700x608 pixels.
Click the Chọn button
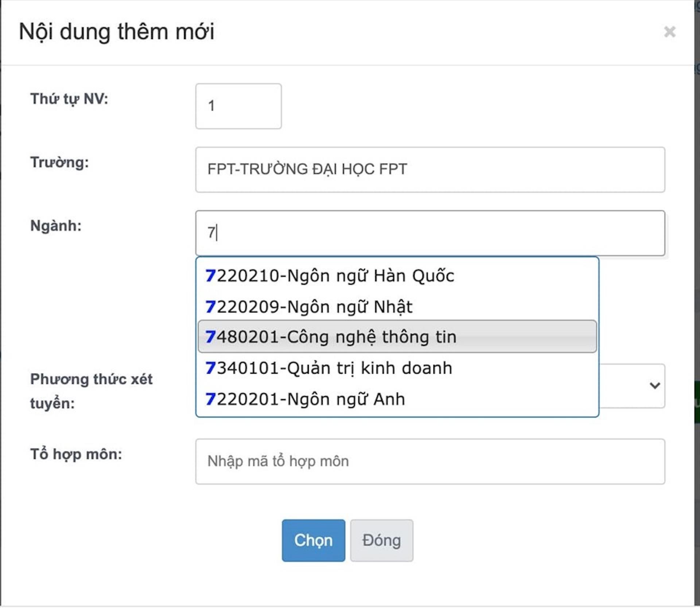[314, 541]
